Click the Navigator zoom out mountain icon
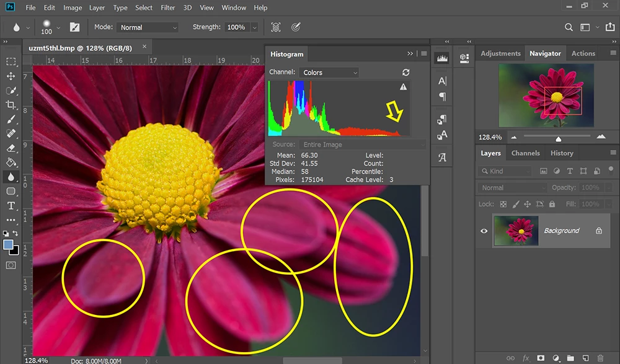 pyautogui.click(x=513, y=137)
